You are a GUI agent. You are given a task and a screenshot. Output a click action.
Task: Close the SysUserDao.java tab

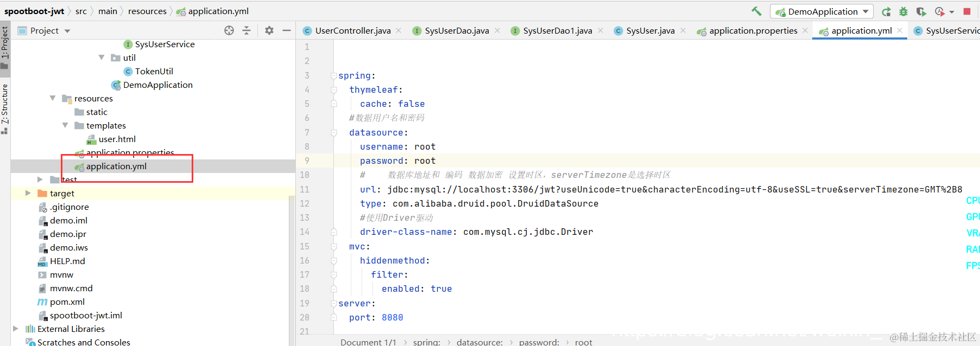coord(497,30)
